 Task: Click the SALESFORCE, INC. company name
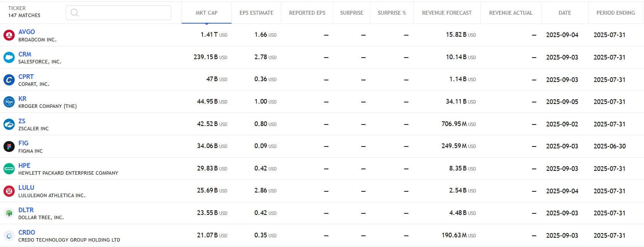tap(40, 62)
